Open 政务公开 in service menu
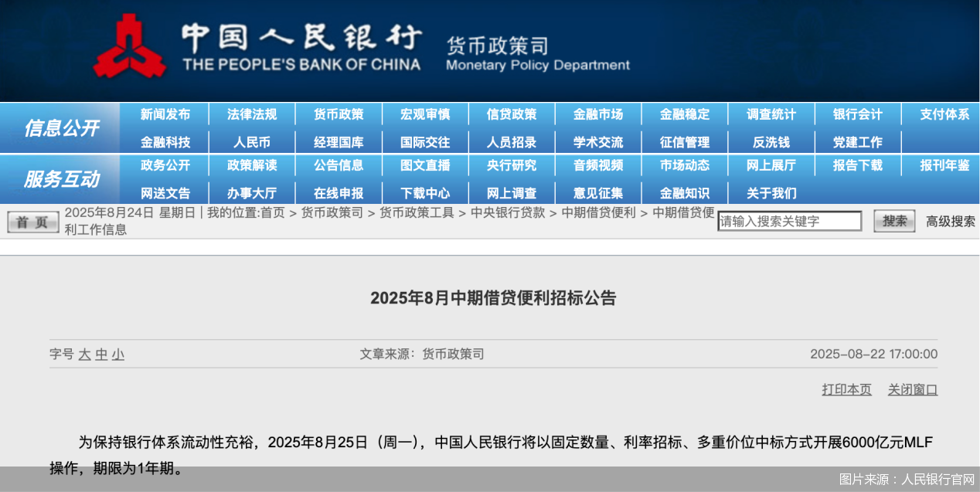980x492 pixels. coord(165,165)
